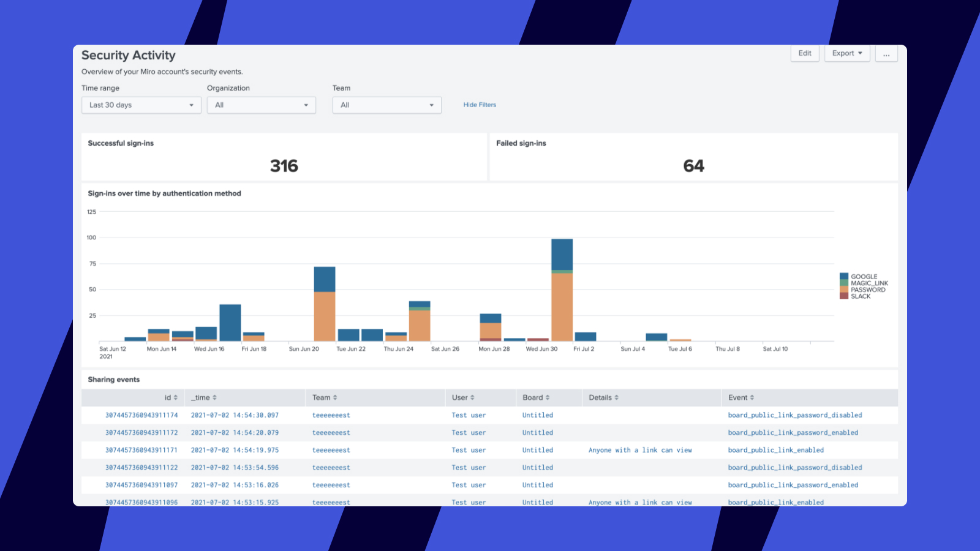Screen dimensions: 980x551
Task: Sort table by id column arrows
Action: click(x=176, y=398)
